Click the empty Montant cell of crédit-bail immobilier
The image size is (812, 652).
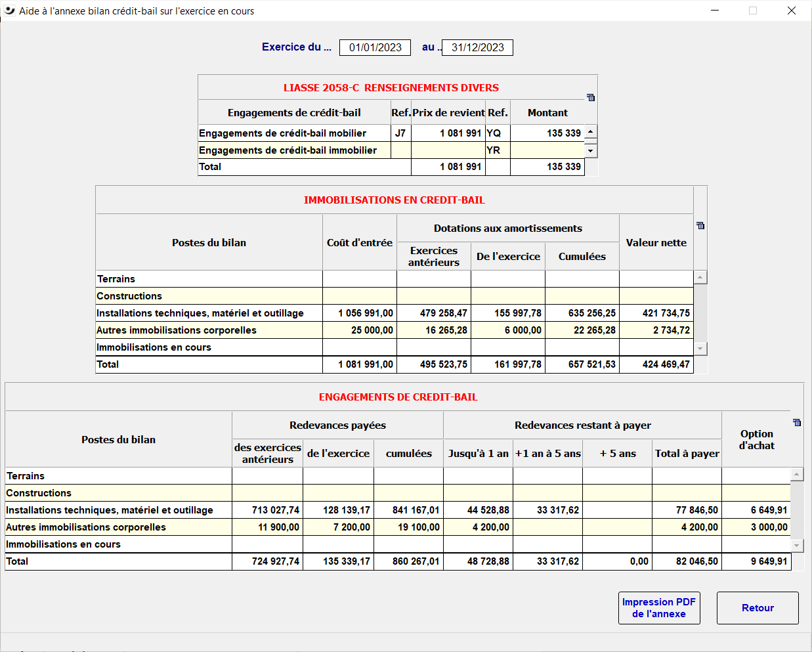pyautogui.click(x=547, y=150)
